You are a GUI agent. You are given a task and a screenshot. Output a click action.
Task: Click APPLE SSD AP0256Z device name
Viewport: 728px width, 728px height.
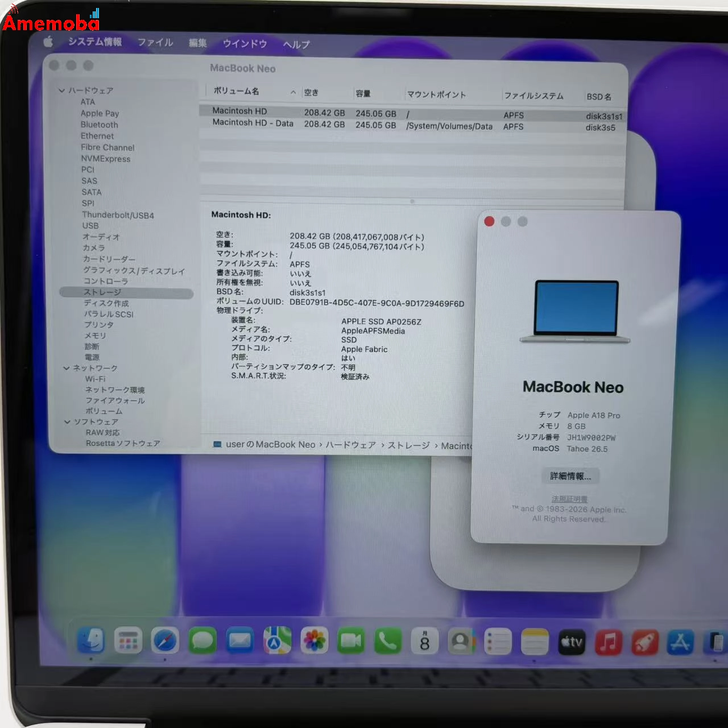(x=381, y=321)
